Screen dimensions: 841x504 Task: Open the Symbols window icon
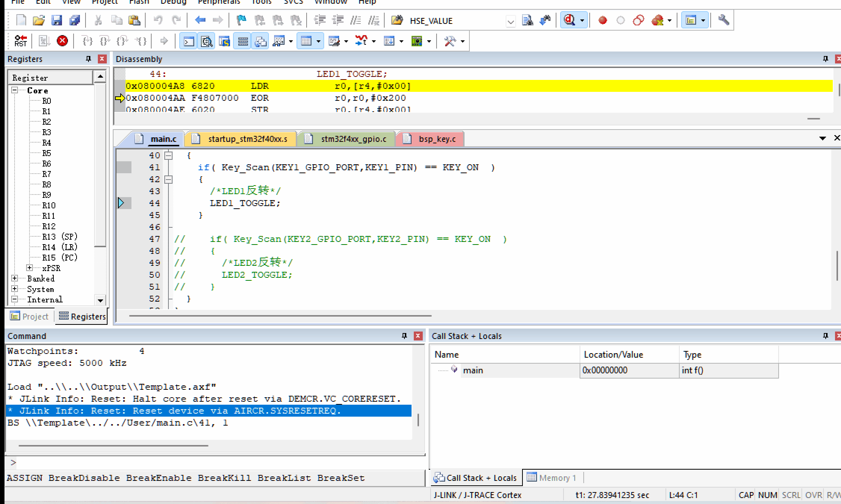[224, 41]
